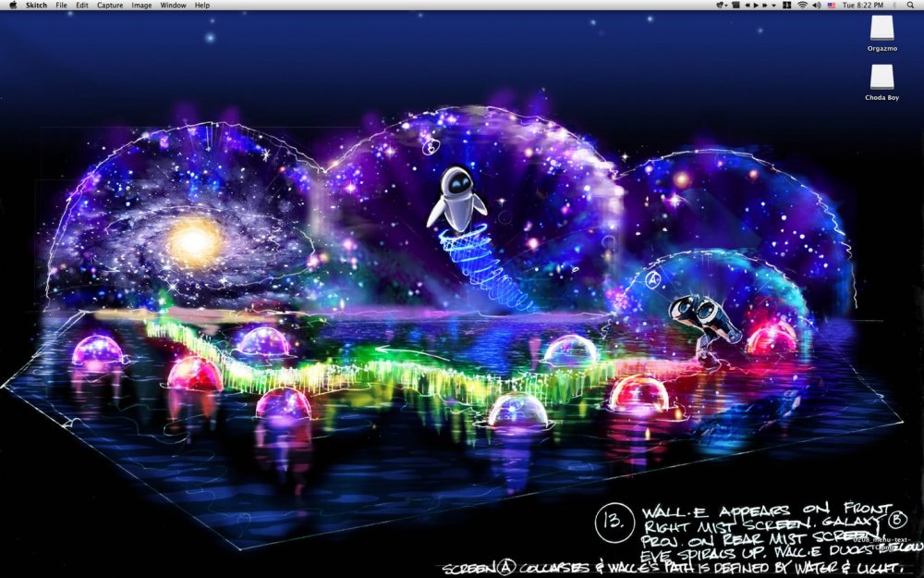924x578 pixels.
Task: Open Spotlight search magnifying glass
Action: (x=910, y=6)
